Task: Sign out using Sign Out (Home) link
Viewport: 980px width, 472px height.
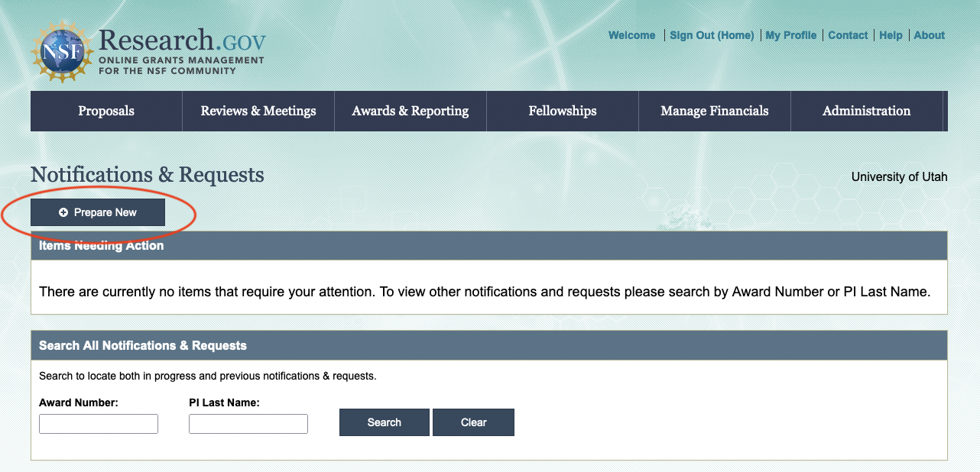Action: pyautogui.click(x=712, y=35)
